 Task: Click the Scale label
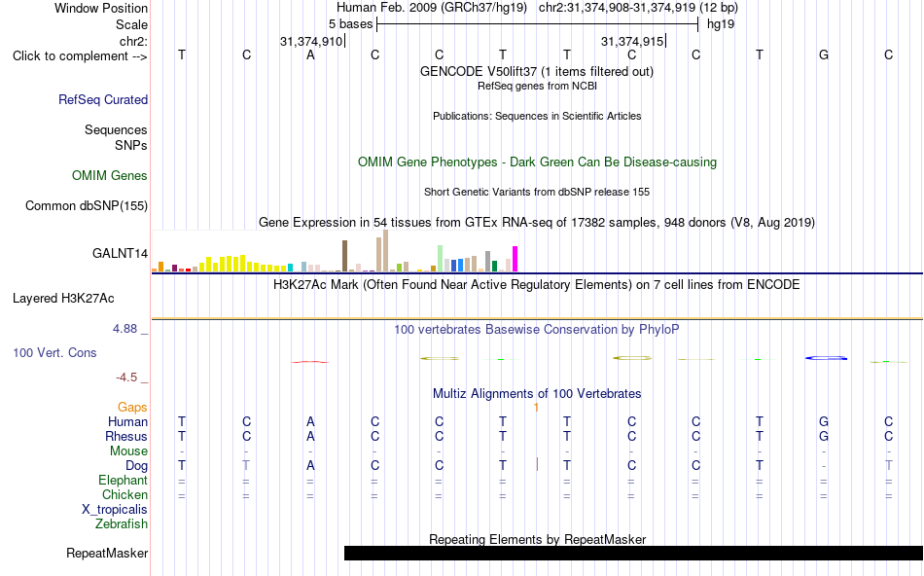tap(132, 24)
